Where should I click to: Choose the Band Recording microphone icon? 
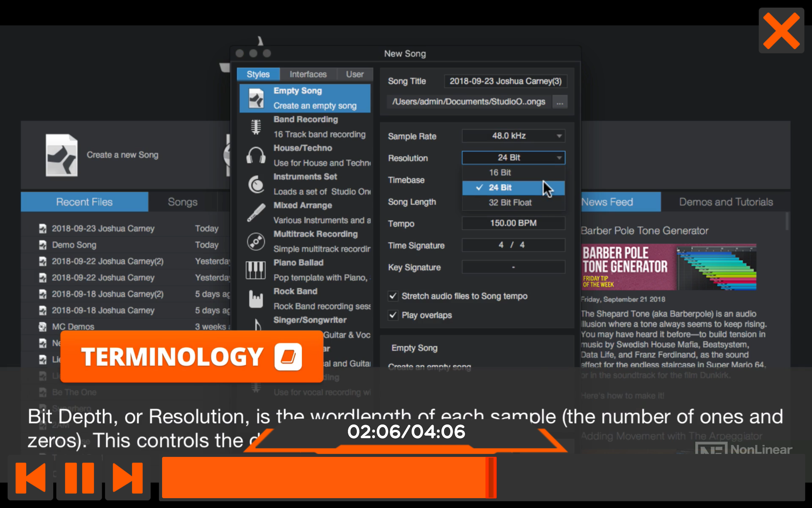point(256,127)
